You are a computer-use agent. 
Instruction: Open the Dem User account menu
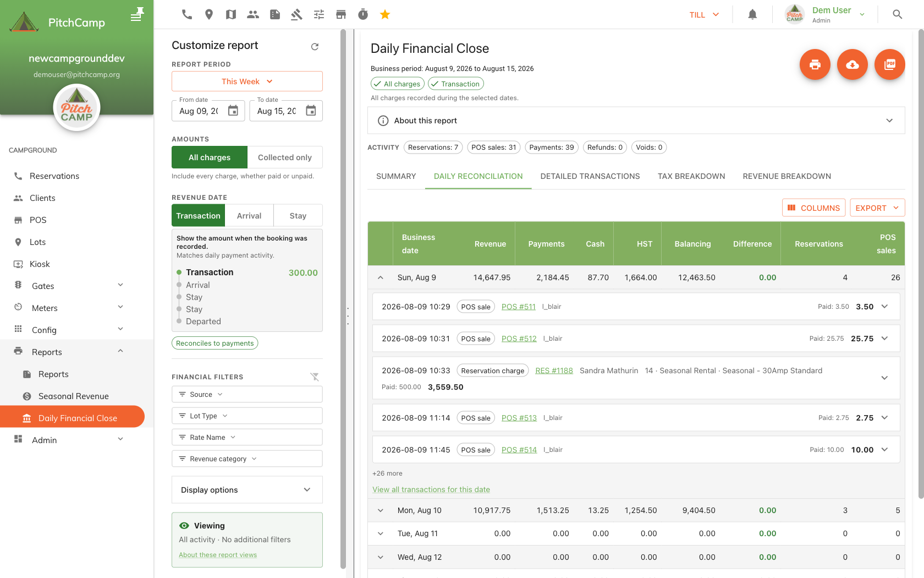tap(825, 15)
